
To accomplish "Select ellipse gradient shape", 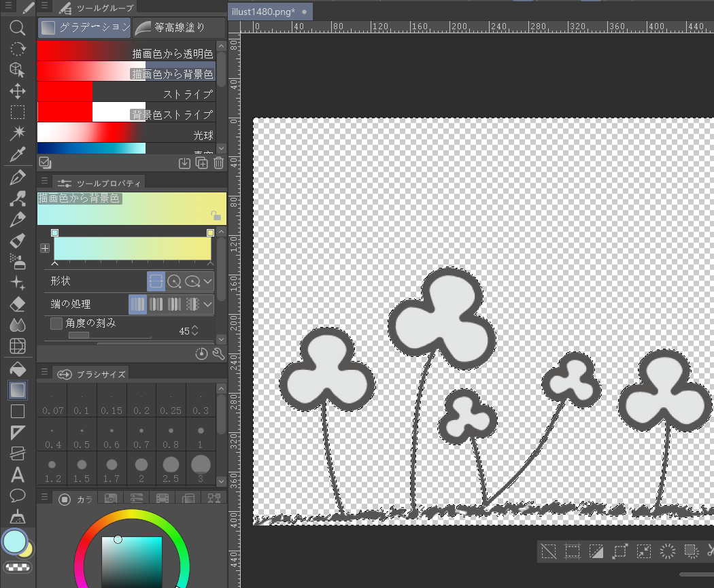I will (192, 281).
